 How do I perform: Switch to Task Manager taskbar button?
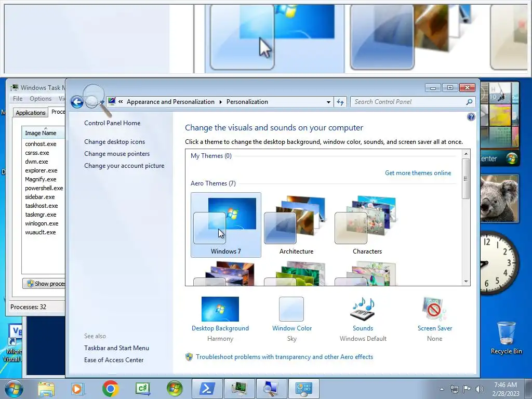pos(239,389)
